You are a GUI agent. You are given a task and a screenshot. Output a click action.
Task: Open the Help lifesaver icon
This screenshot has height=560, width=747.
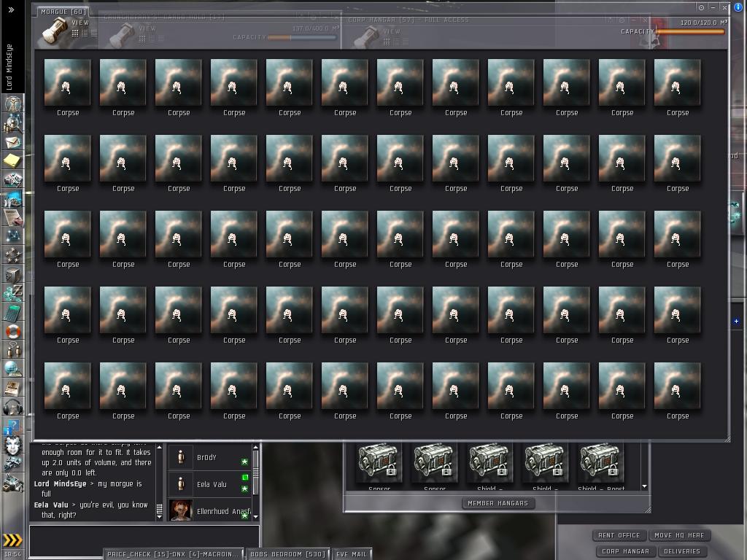point(13,331)
